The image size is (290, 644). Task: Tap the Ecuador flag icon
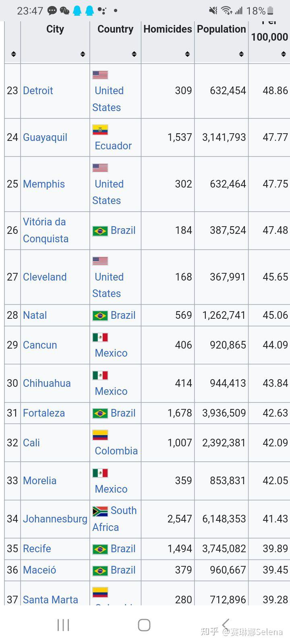(100, 130)
